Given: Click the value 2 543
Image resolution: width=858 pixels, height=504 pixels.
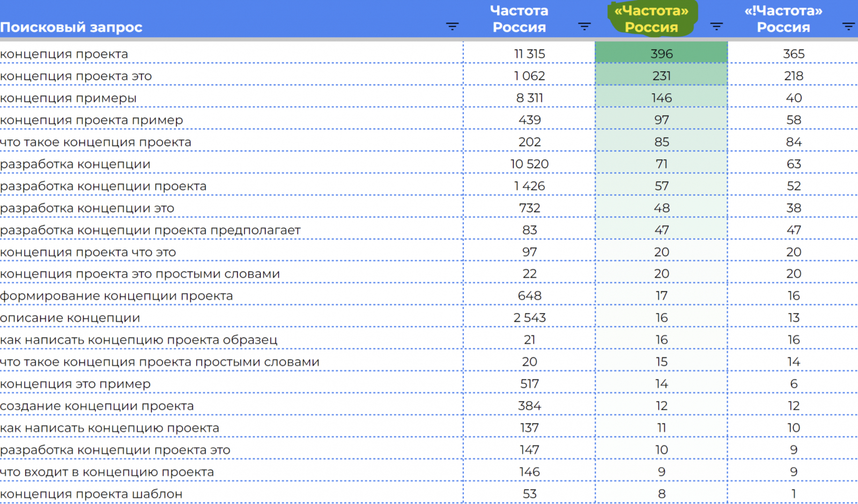Looking at the screenshot, I should [x=529, y=318].
